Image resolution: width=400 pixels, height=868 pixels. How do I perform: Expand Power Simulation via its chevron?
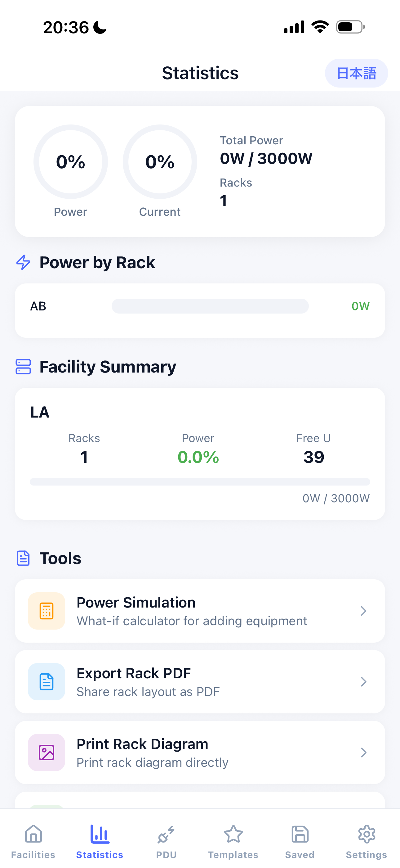coord(363,611)
